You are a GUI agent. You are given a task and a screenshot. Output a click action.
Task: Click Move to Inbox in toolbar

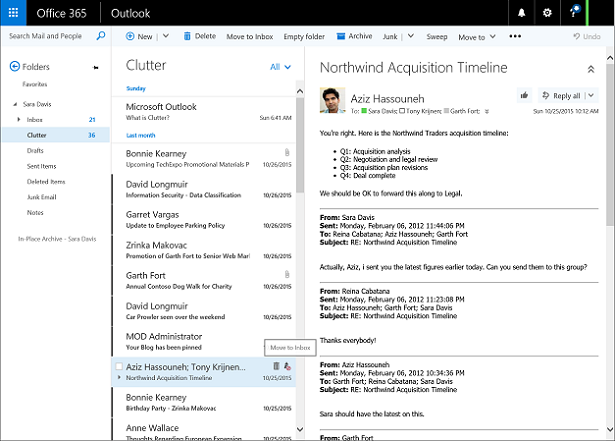pos(250,36)
